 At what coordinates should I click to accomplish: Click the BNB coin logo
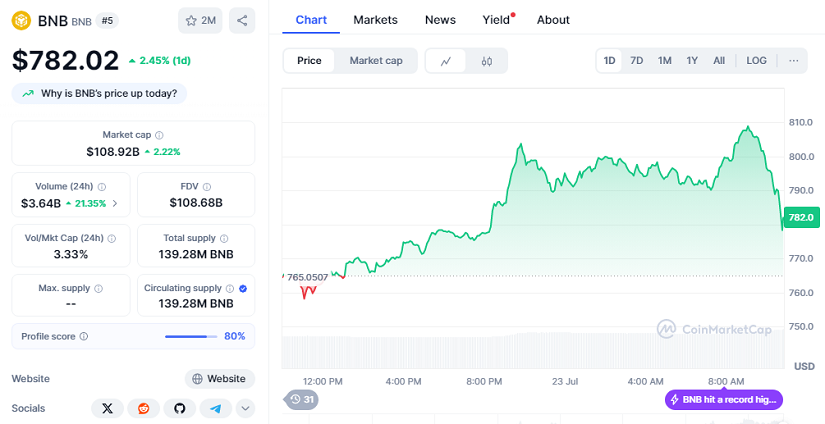pyautogui.click(x=22, y=21)
